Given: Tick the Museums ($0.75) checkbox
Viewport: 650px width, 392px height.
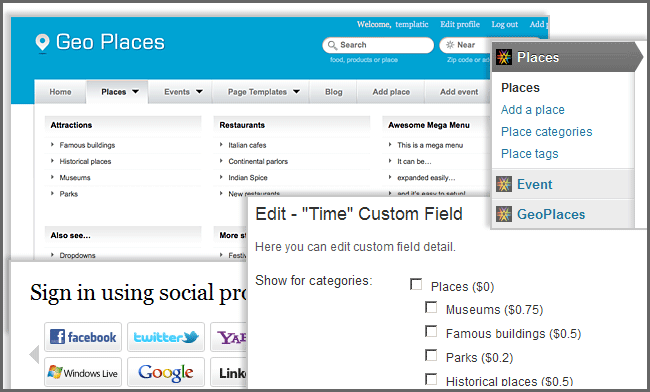Looking at the screenshot, I should [431, 308].
